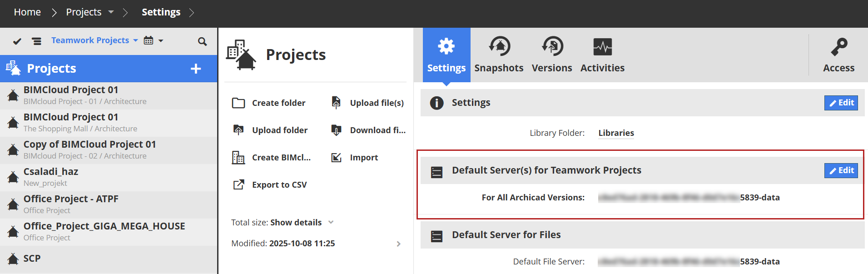The height and width of the screenshot is (274, 868).
Task: Switch to the Activities tab
Action: coord(602,55)
